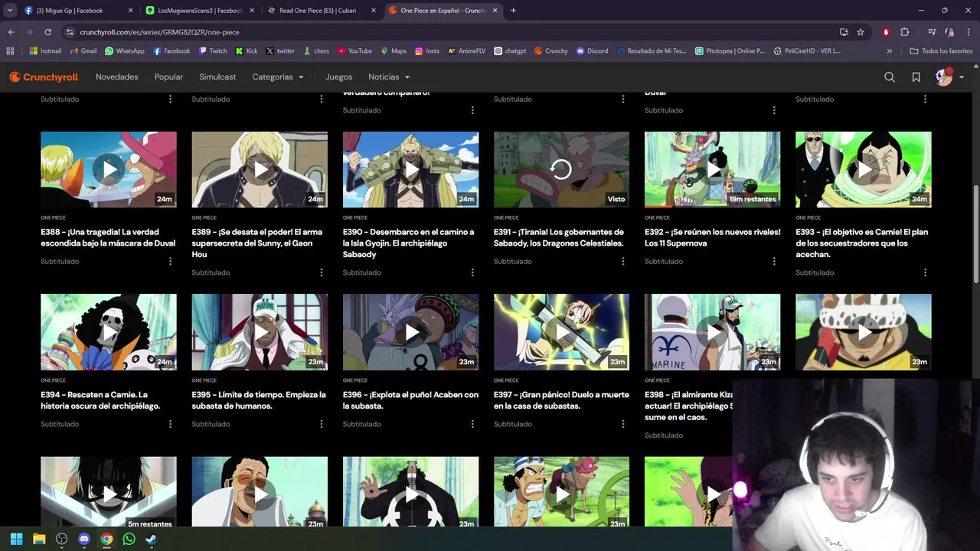980x551 pixels.
Task: Show more bookmarks chevron
Action: click(x=889, y=51)
